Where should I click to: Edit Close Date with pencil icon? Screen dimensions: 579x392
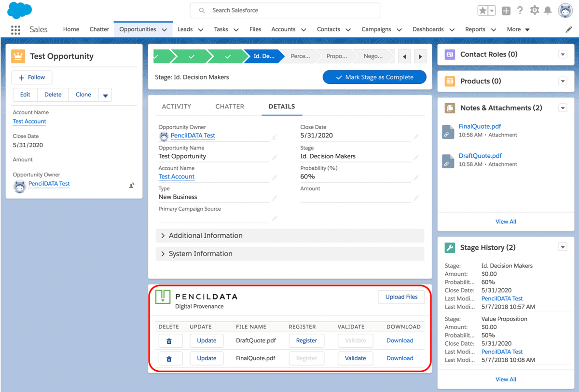[x=416, y=137]
